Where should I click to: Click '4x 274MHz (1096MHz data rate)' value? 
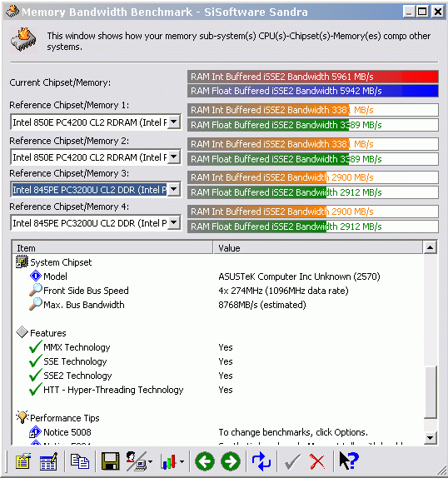pyautogui.click(x=283, y=291)
